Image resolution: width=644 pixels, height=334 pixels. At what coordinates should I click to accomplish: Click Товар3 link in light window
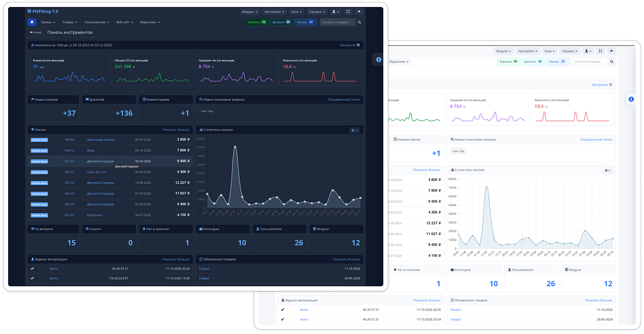coord(456,319)
